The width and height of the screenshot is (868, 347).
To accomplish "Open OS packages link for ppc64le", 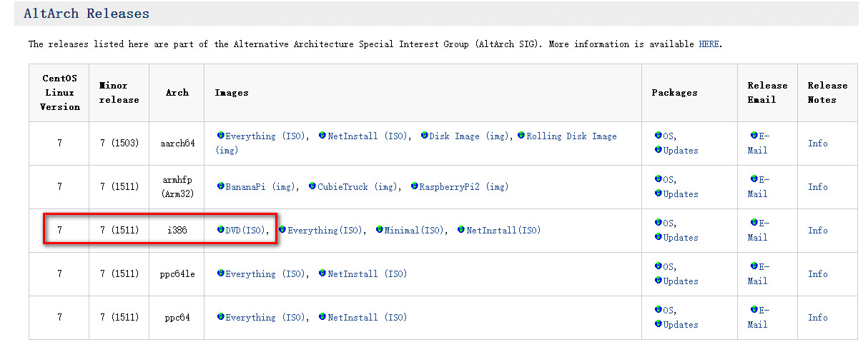I will click(x=669, y=267).
